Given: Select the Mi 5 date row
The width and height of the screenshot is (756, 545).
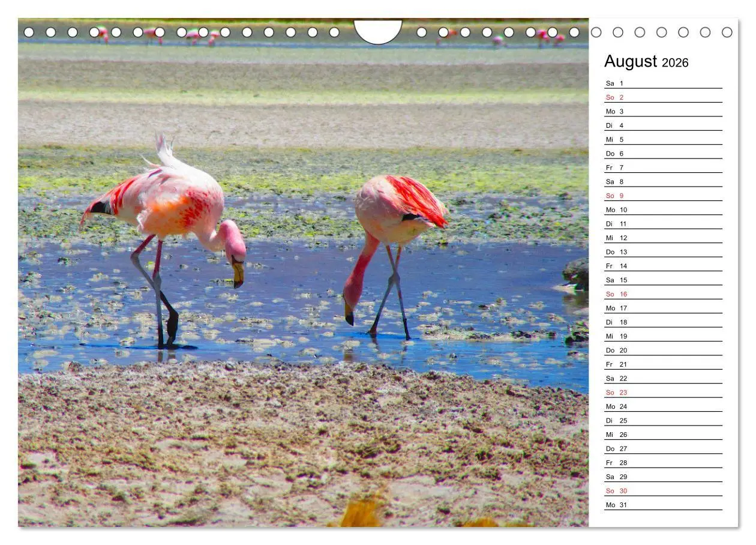Looking at the screenshot, I should click(x=663, y=139).
